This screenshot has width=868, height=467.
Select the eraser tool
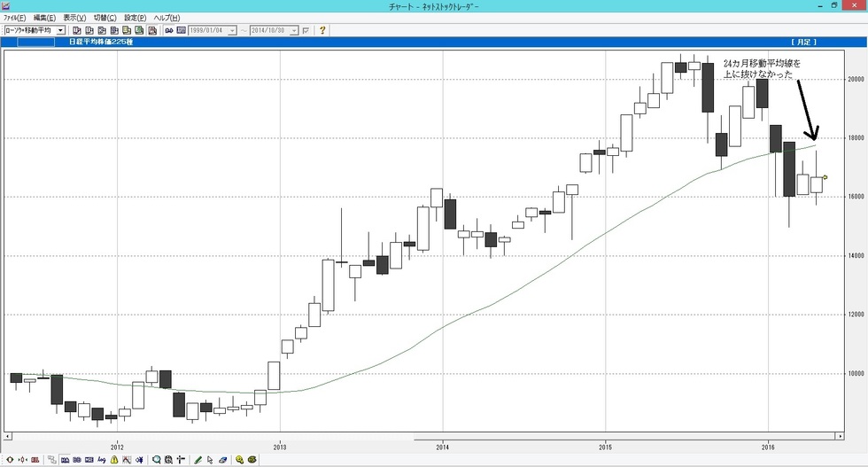(222, 460)
